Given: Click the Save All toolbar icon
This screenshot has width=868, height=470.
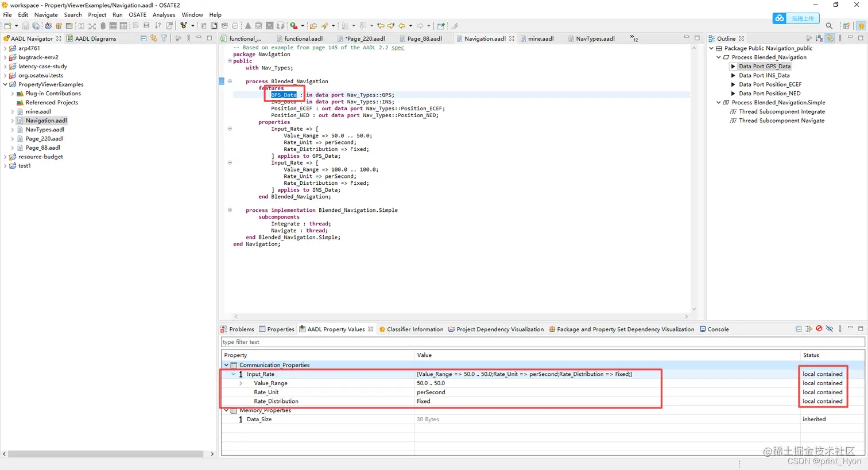Looking at the screenshot, I should point(36,26).
